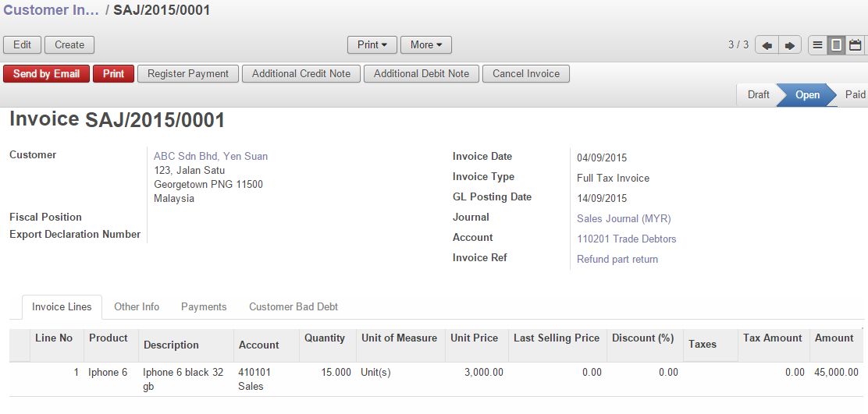This screenshot has height=414, width=868.
Task: Open the 110201 Trade Debtors account link
Action: tap(626, 239)
